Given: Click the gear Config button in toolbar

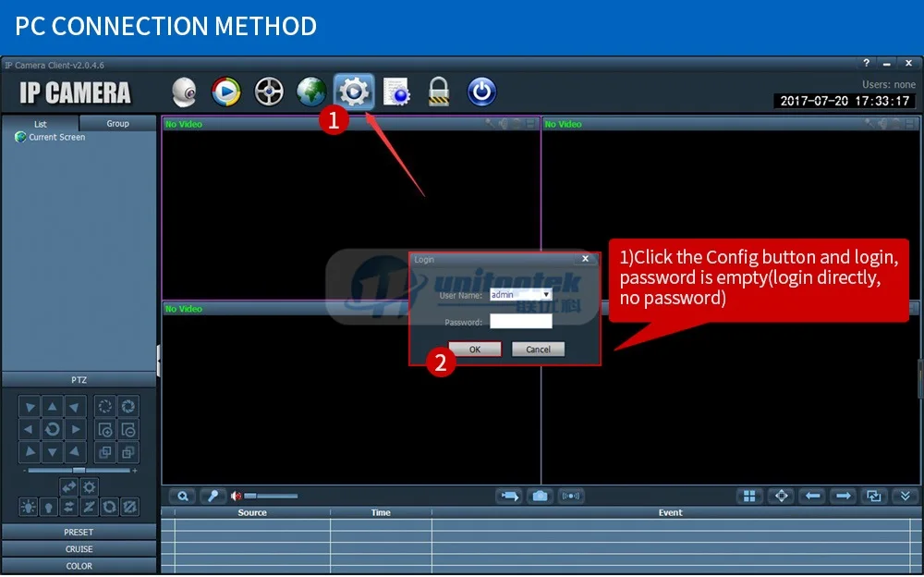Looking at the screenshot, I should (x=354, y=92).
